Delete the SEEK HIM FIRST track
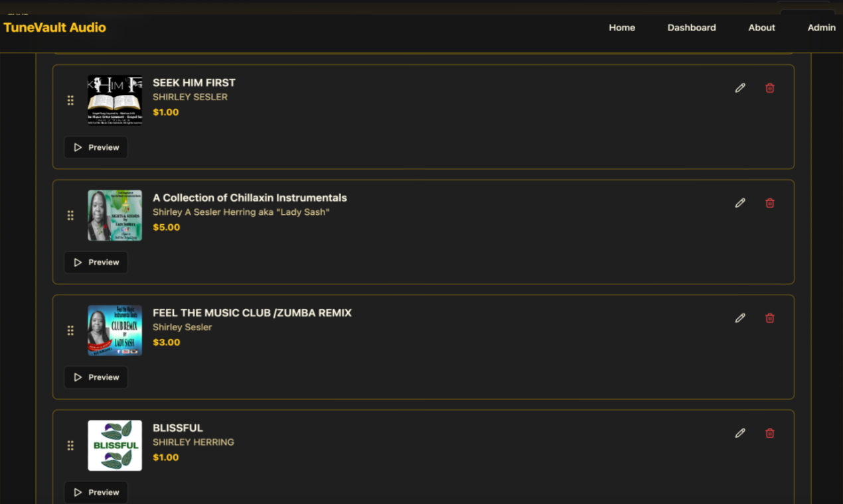 click(x=769, y=87)
